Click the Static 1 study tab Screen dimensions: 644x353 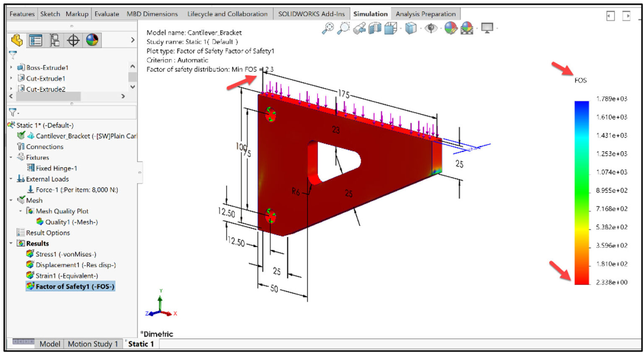tap(140, 344)
